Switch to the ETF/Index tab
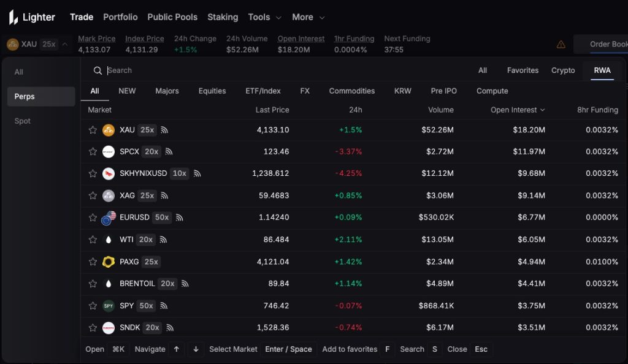The width and height of the screenshot is (628, 364). point(262,91)
